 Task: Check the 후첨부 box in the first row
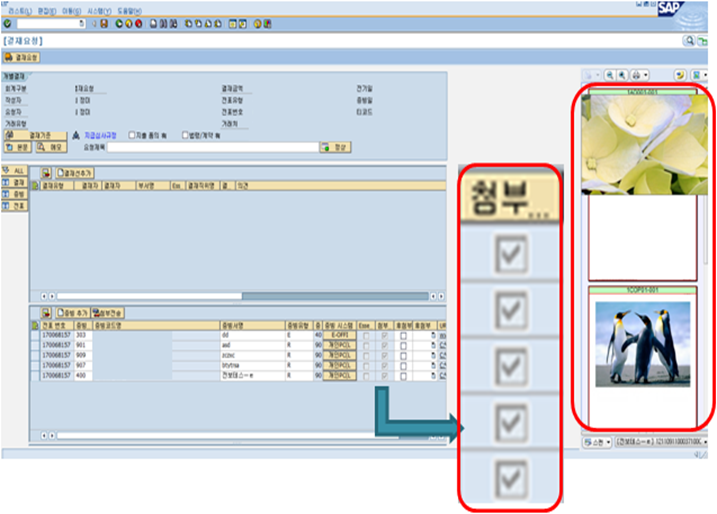[x=403, y=336]
